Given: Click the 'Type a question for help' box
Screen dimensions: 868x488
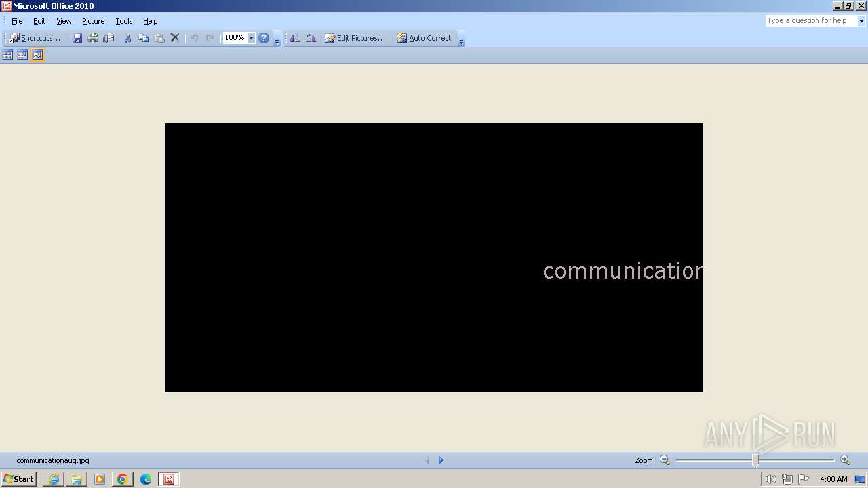Looking at the screenshot, I should tap(811, 21).
